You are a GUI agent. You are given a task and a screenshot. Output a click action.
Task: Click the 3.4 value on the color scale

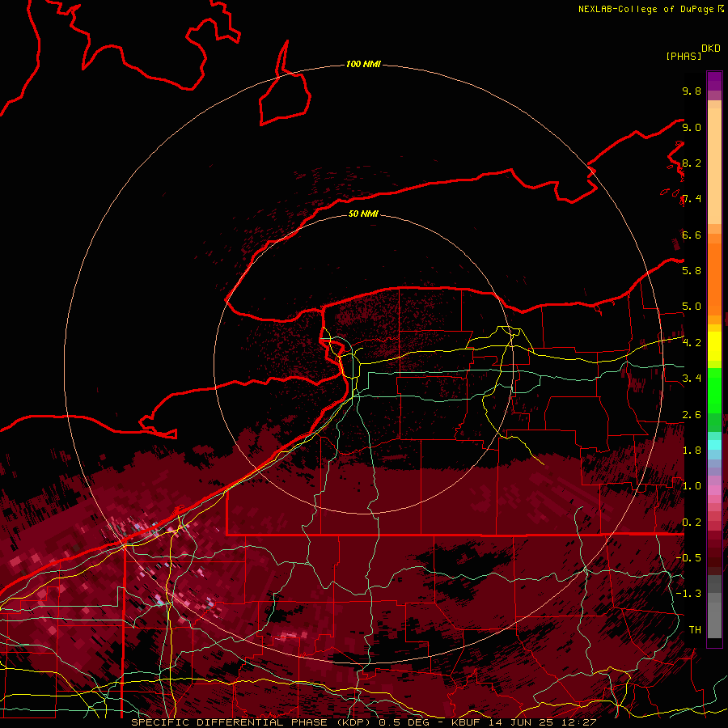coord(692,379)
